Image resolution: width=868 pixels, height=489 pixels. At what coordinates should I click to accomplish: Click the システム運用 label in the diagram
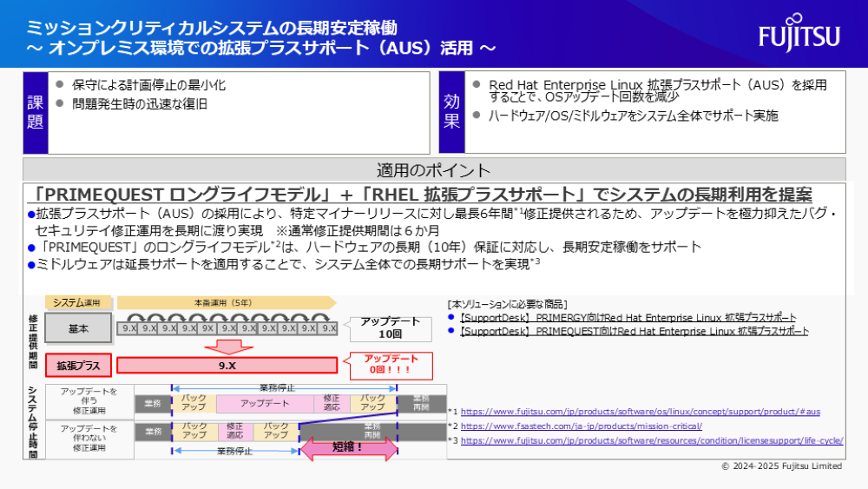point(78,302)
